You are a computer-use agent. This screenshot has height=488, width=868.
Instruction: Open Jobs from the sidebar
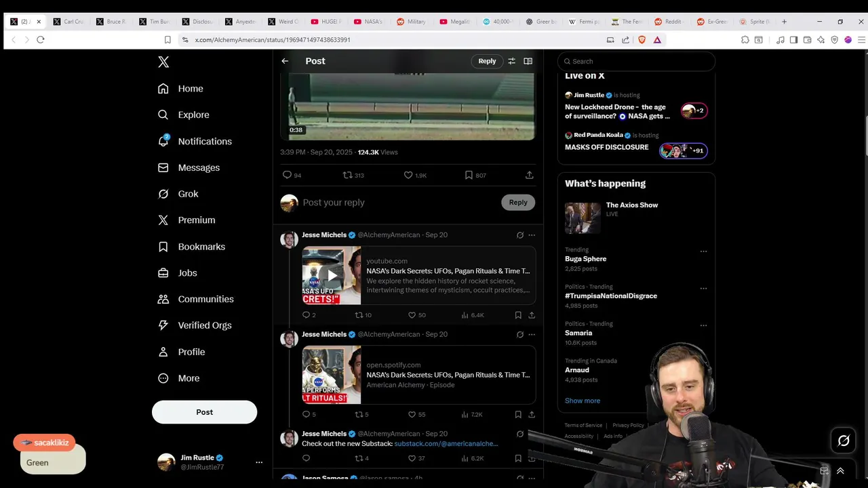tap(177, 273)
